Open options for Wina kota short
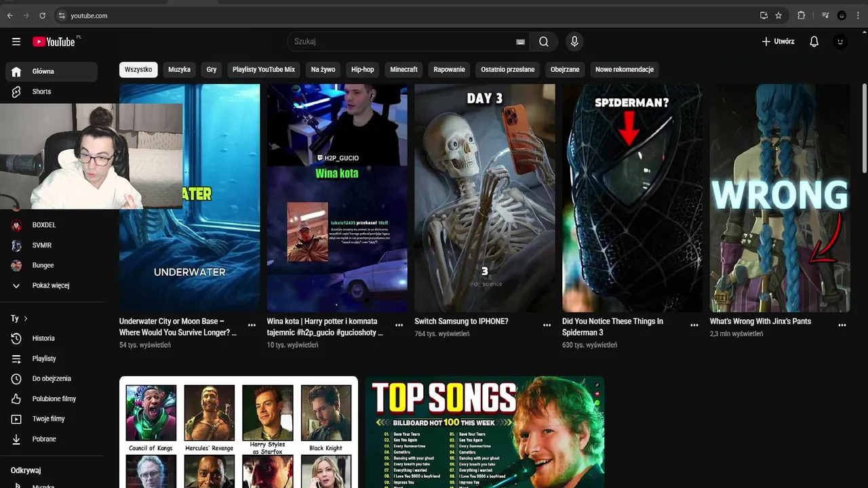 [x=399, y=325]
